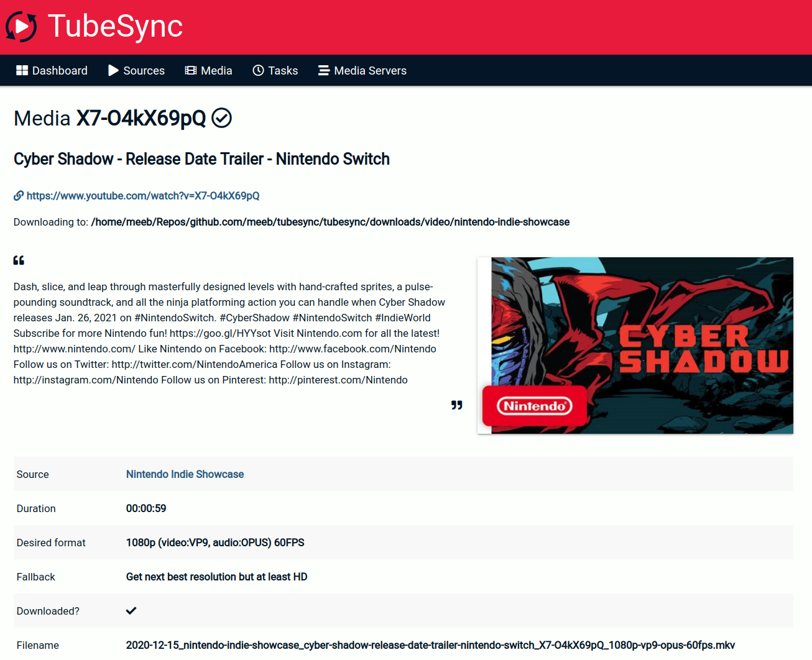
Task: Open the Sources nav item
Action: (136, 70)
